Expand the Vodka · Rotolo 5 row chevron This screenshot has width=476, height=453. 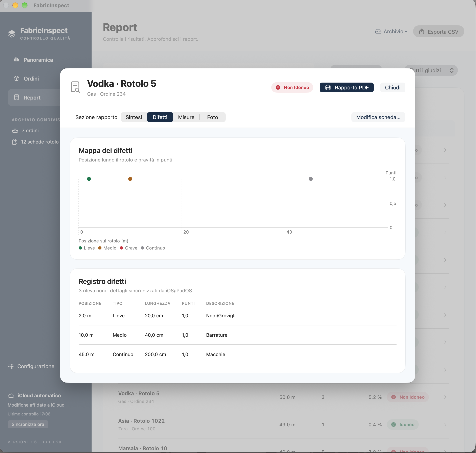coord(445,397)
